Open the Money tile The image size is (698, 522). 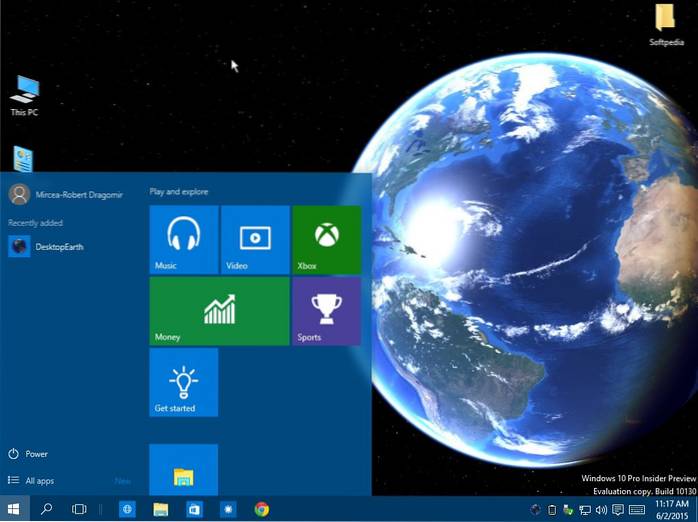click(219, 311)
